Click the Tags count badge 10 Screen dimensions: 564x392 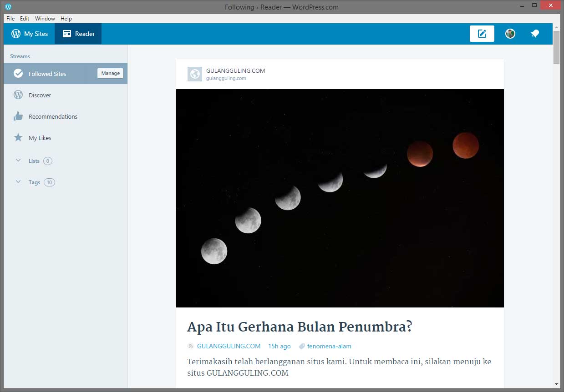pos(49,182)
